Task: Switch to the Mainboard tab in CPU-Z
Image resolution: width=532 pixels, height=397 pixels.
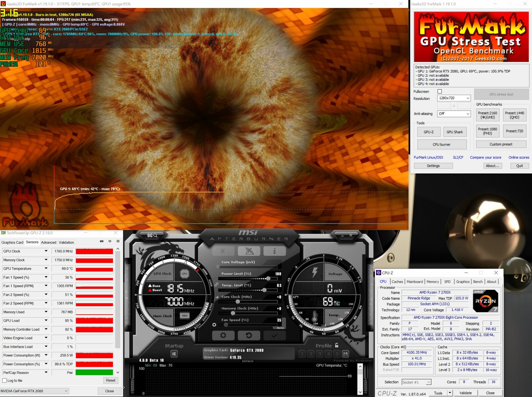Action: pos(415,282)
